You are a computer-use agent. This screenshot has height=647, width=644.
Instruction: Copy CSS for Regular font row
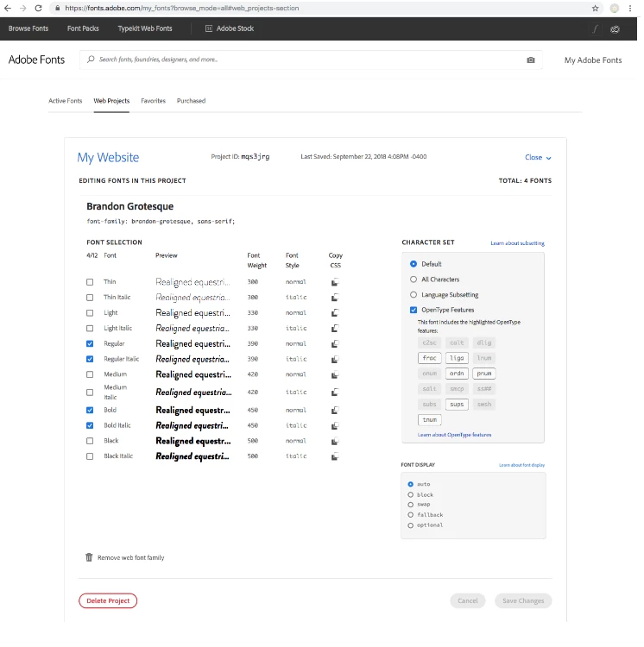click(335, 343)
